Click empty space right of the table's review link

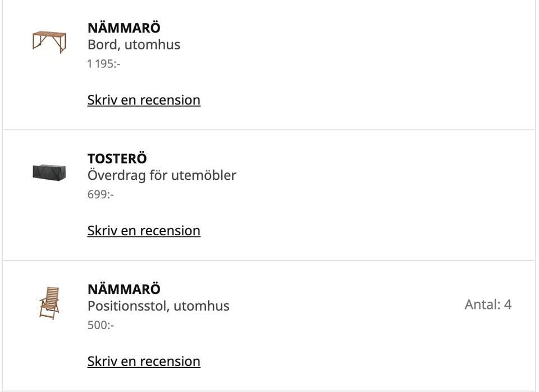pyautogui.click(x=365, y=100)
